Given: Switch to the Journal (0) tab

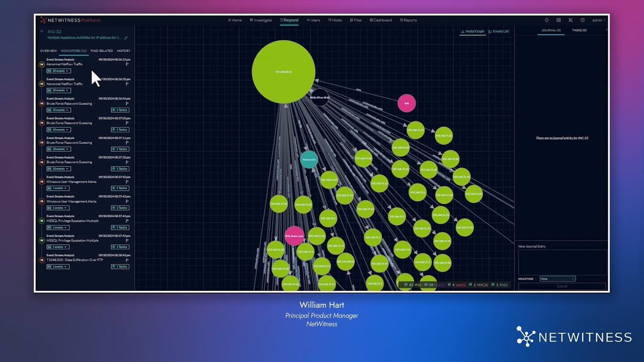Looking at the screenshot, I should coord(551,30).
